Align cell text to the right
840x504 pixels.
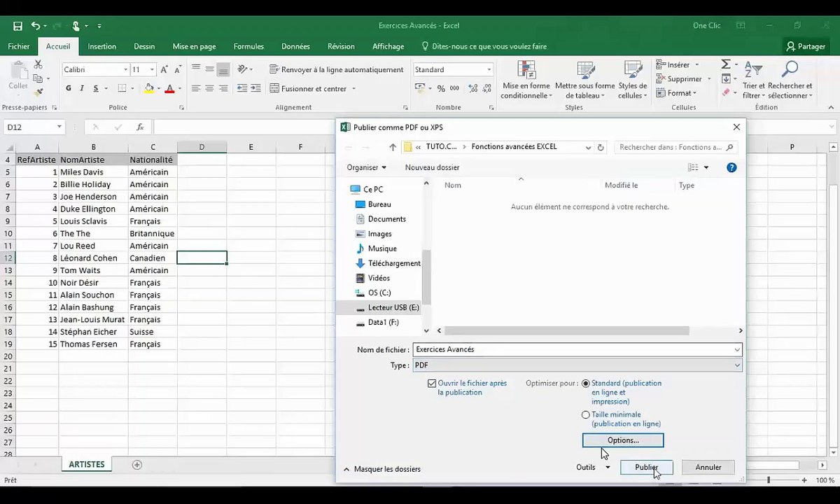pos(223,89)
